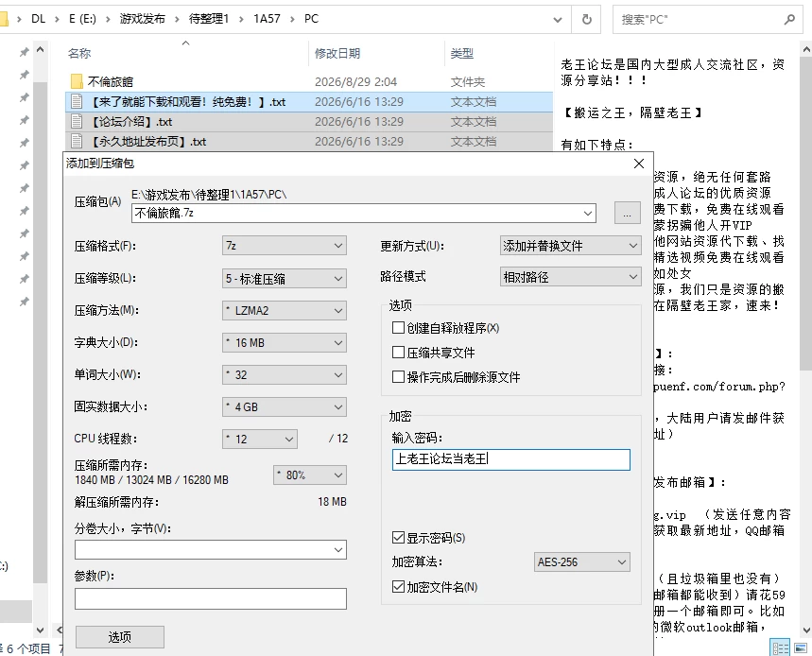
Task: Uncheck the 显示密码 checkbox
Action: (398, 538)
